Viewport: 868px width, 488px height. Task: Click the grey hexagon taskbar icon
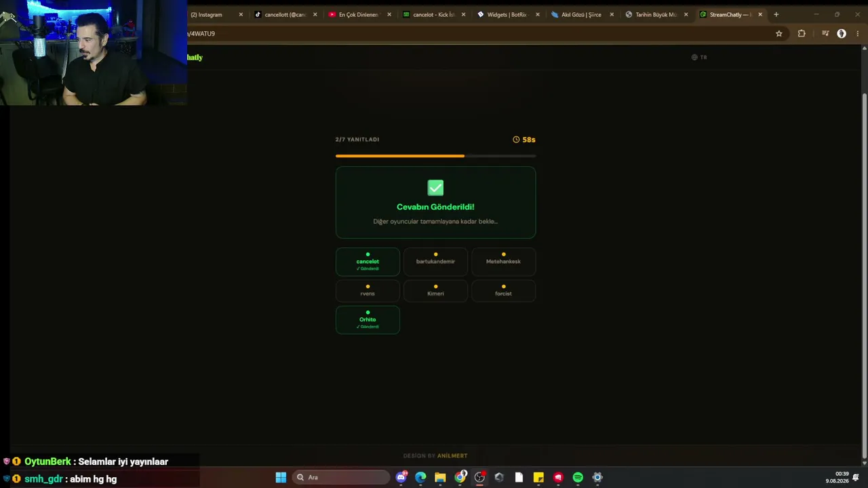(x=499, y=477)
